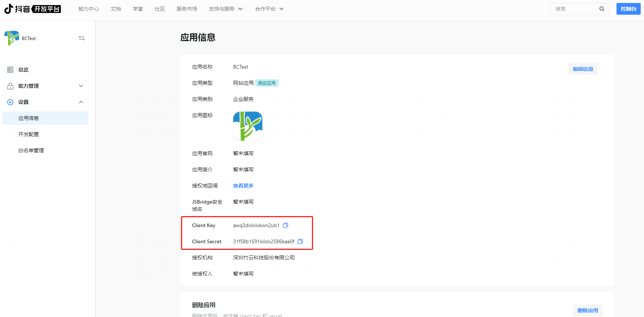Screen dimensions: 644x317
Task: Open 文档 in the top nav
Action: 116,9
